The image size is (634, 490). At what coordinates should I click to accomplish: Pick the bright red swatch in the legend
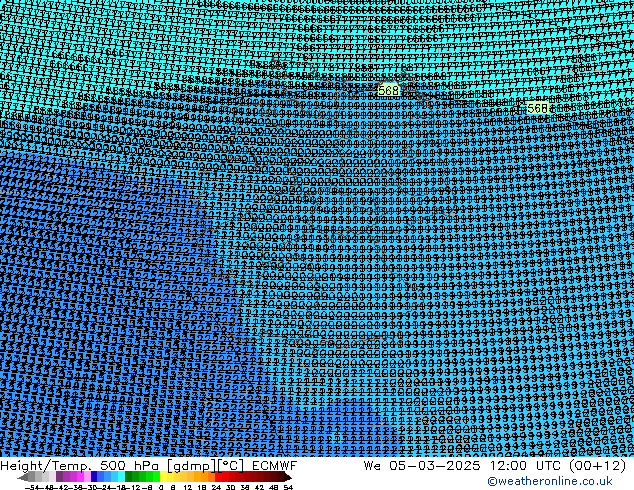coord(218,477)
